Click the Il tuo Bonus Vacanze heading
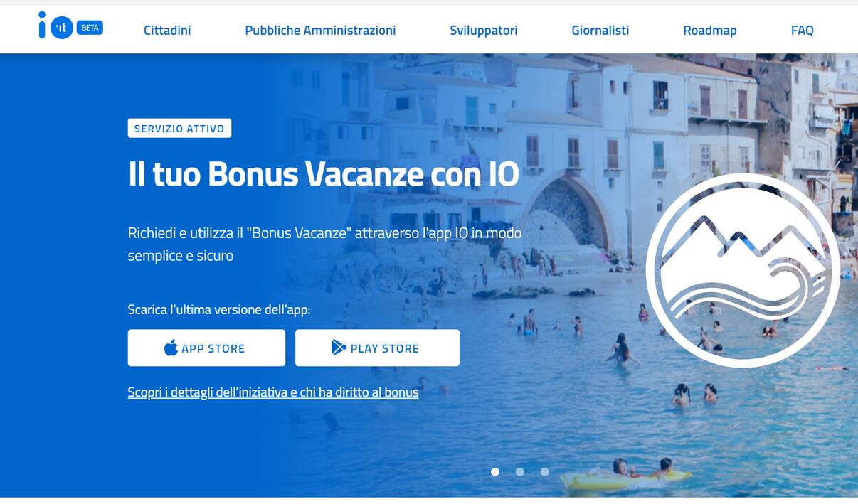Viewport: 858px width, 504px height. pos(324,174)
